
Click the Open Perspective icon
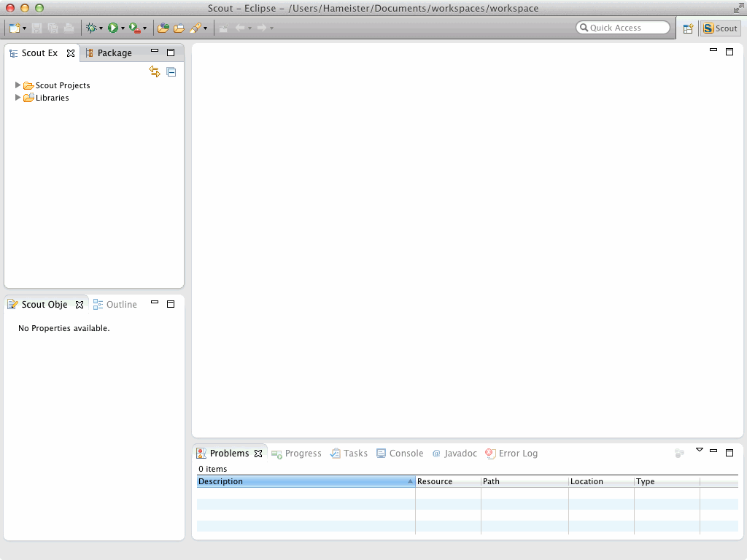687,28
